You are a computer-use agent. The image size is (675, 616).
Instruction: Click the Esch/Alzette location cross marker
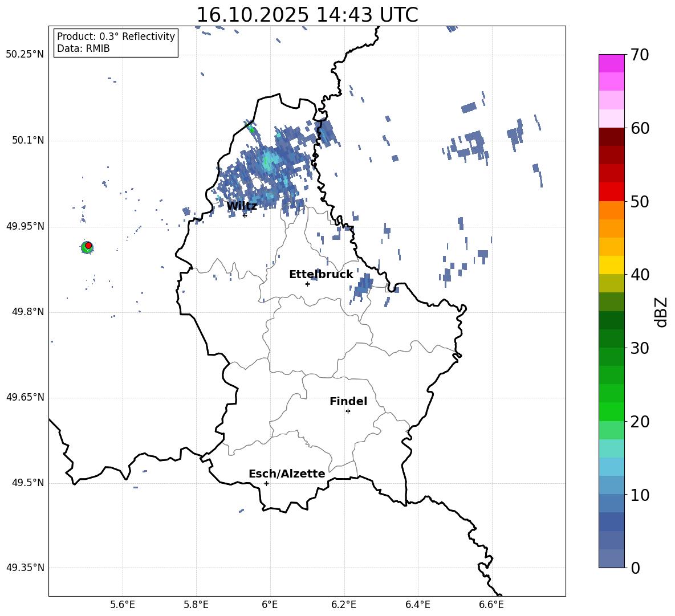[266, 483]
